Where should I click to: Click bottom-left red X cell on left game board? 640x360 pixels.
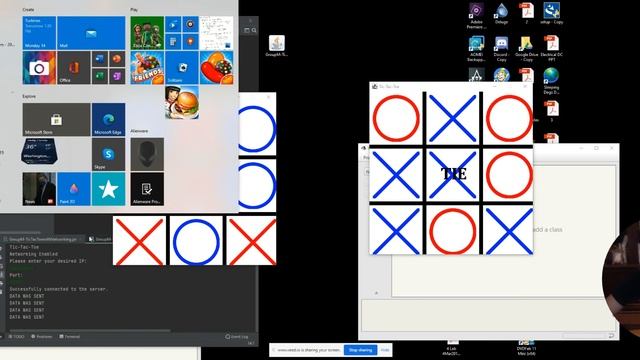tap(139, 241)
